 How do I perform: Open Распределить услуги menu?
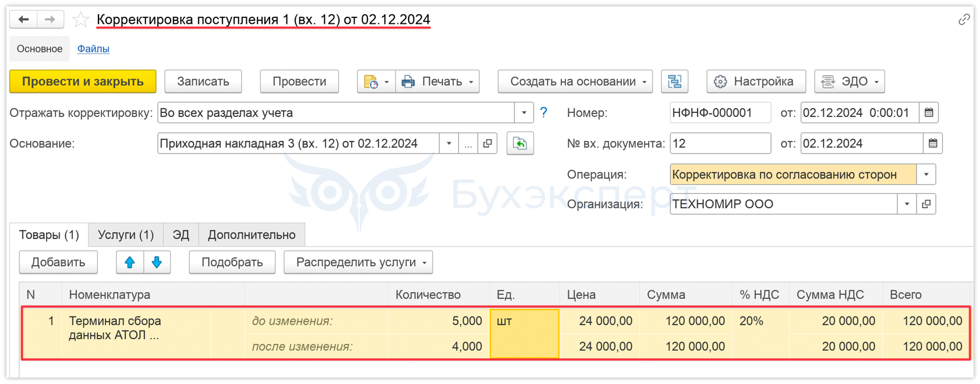point(358,262)
